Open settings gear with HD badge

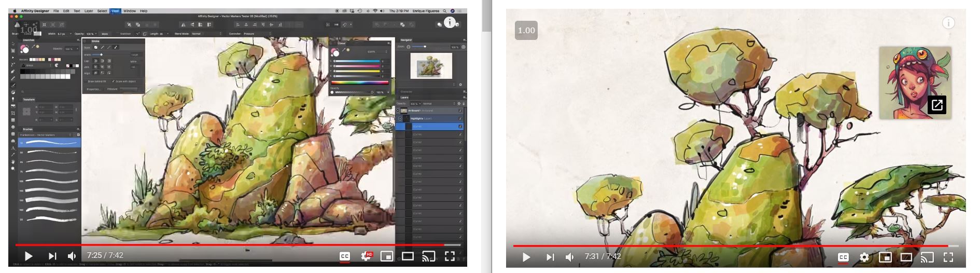click(367, 256)
